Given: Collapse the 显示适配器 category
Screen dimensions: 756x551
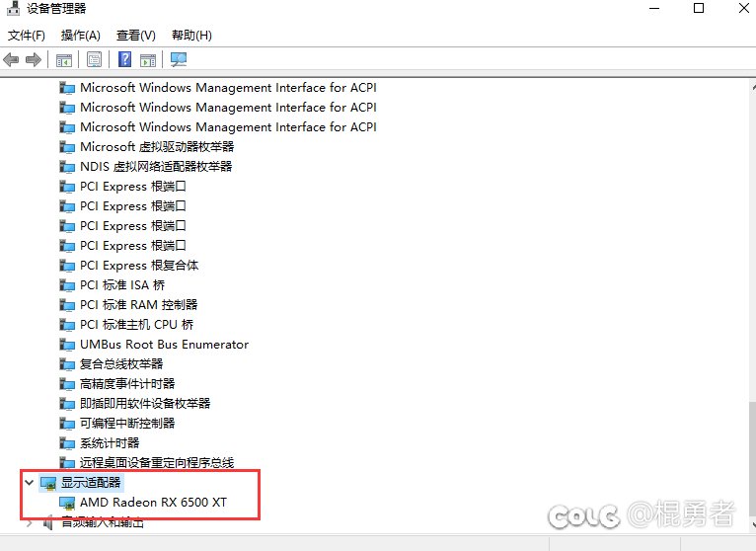Looking at the screenshot, I should point(29,483).
